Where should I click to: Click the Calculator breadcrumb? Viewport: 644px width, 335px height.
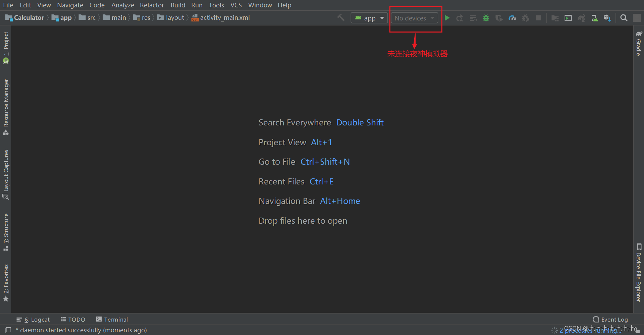[x=25, y=18]
